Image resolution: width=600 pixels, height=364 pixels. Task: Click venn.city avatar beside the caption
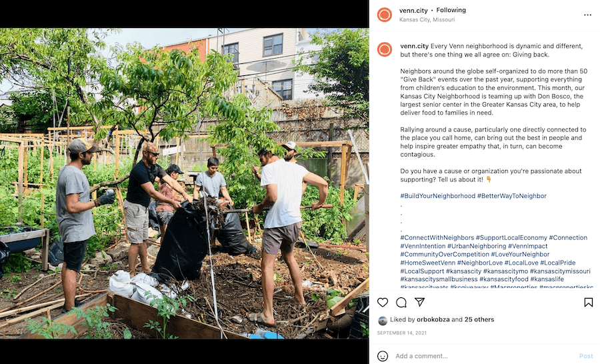click(x=385, y=50)
